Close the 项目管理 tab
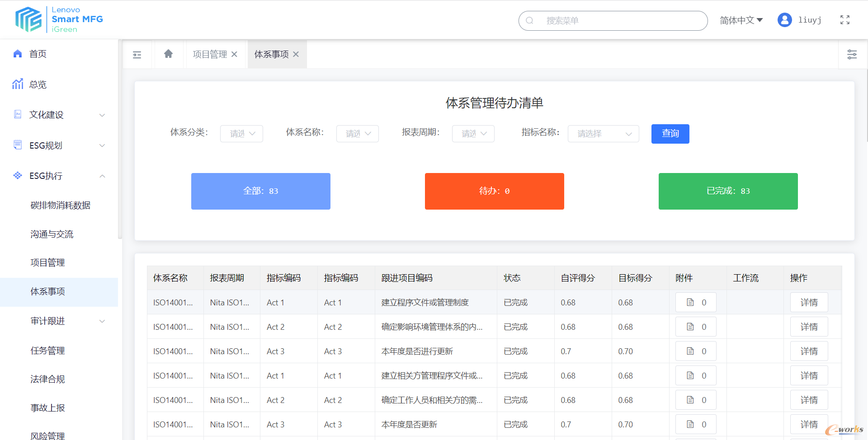The height and width of the screenshot is (440, 868). 234,54
